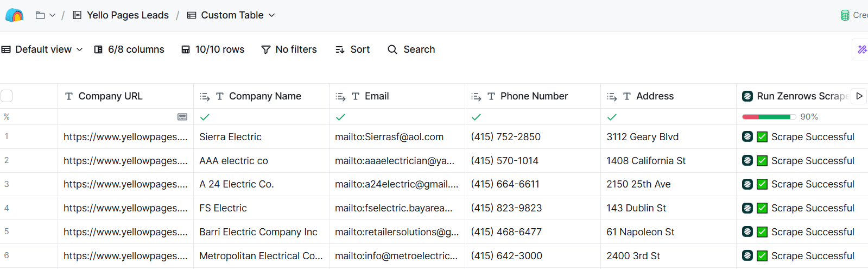This screenshot has height=269, width=868.
Task: Click Zenrows icon in AAA electric row
Action: pyautogui.click(x=747, y=161)
